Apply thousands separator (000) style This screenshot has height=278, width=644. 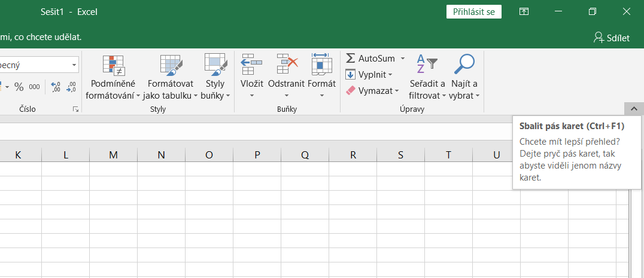[x=34, y=87]
